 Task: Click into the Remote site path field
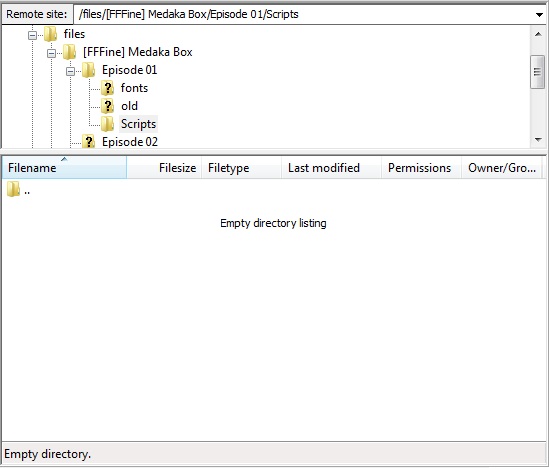tap(303, 14)
